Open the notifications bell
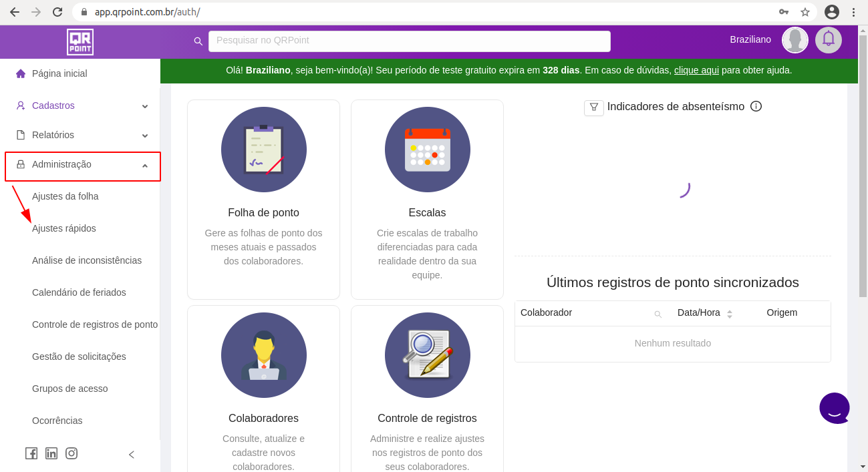The height and width of the screenshot is (472, 868). 829,39
